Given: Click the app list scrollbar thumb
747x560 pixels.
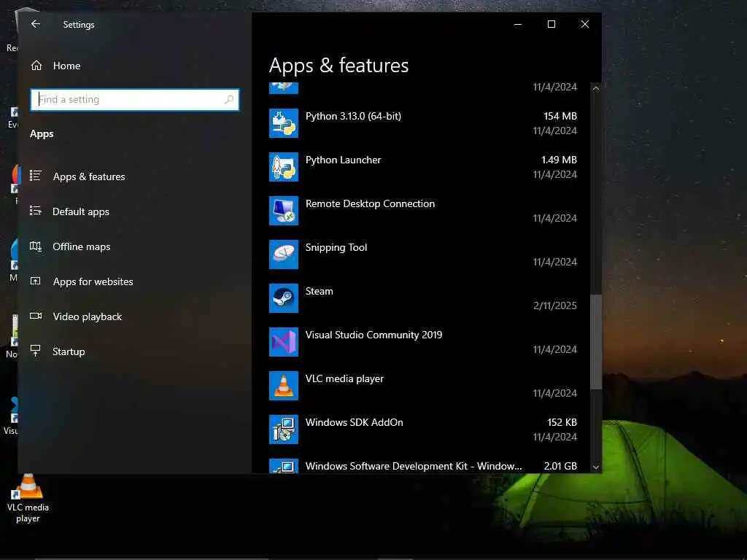Looking at the screenshot, I should tap(595, 342).
